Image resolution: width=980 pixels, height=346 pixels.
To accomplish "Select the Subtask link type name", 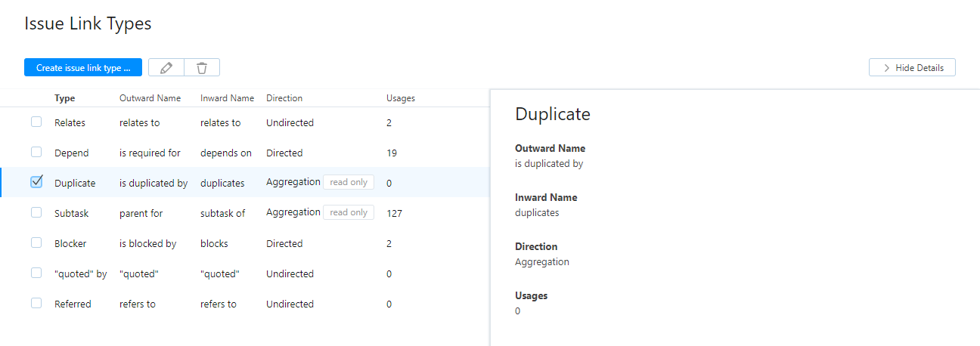I will coord(72,213).
